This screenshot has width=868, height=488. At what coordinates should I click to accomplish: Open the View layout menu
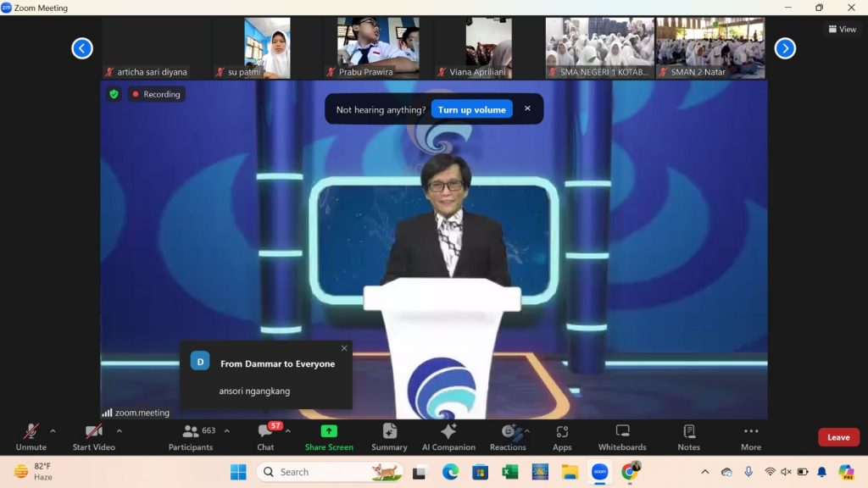click(842, 29)
